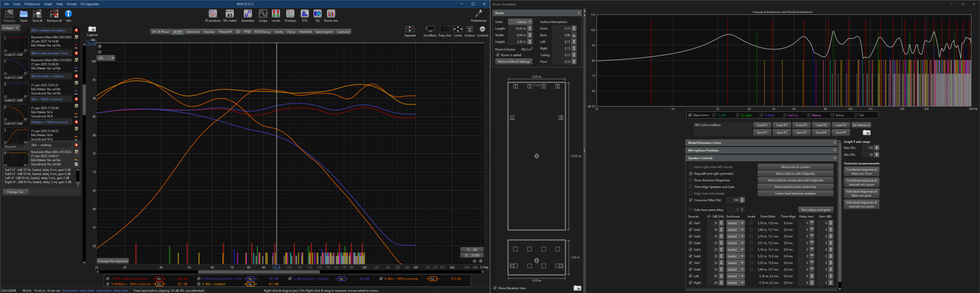Click the Save all icon

point(37,14)
